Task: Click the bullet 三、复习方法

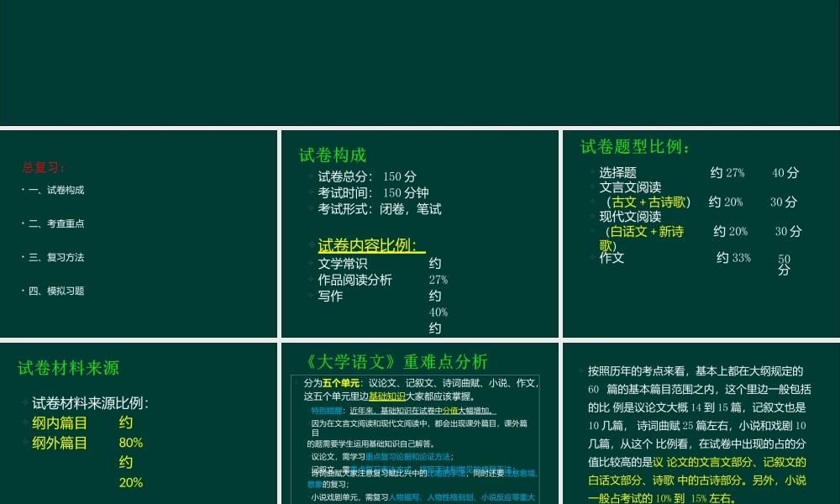Action: pos(56,258)
